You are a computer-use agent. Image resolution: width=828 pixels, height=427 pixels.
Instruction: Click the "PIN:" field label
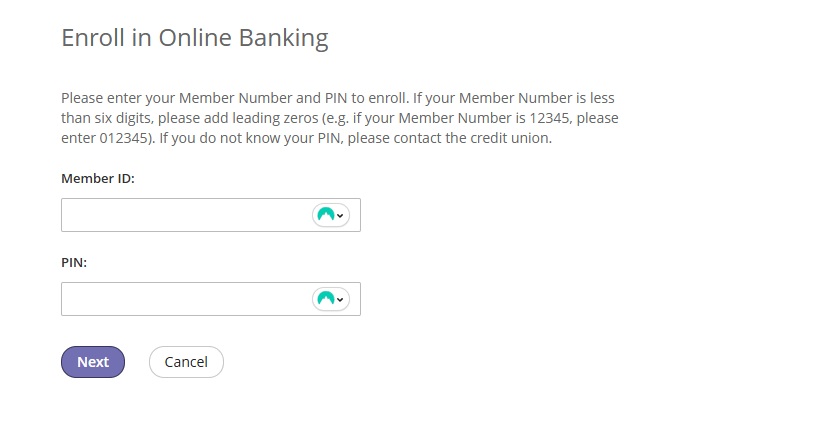[x=75, y=262]
